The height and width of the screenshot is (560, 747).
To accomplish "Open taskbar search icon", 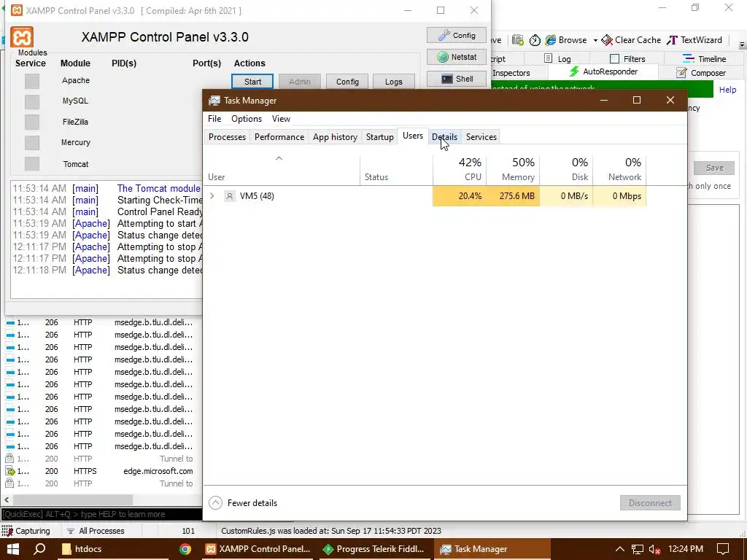I will 39,549.
